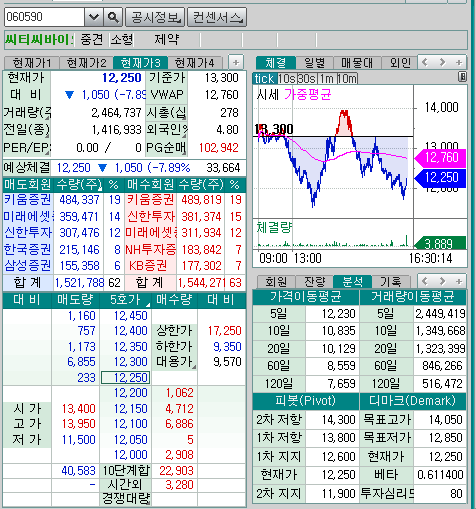Switch to the 외인 tab
476x509 pixels.
[399, 63]
